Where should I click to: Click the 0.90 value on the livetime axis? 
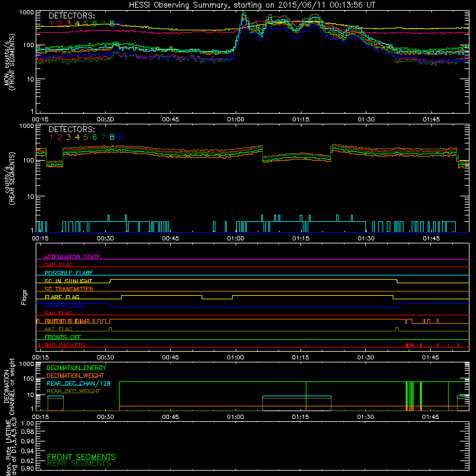[27, 468]
